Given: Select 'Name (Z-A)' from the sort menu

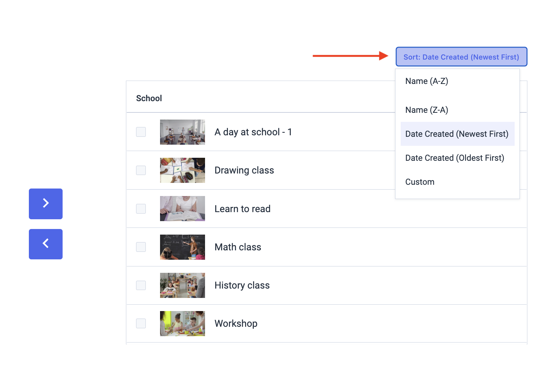Looking at the screenshot, I should [427, 110].
